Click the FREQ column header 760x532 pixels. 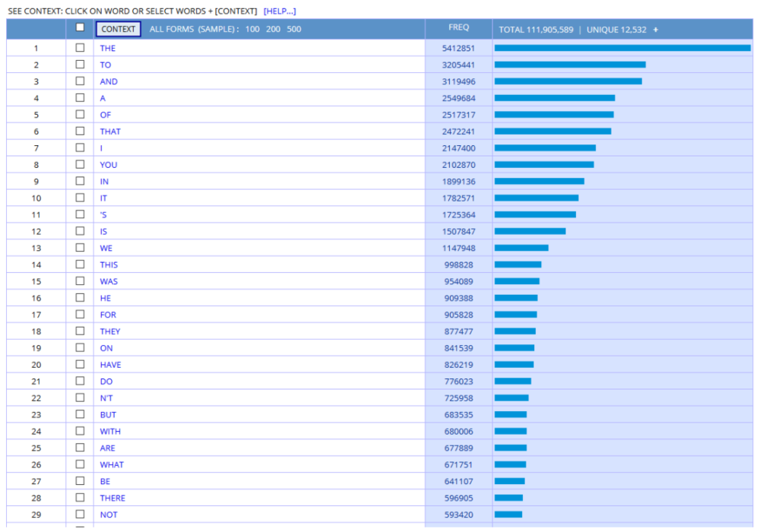coord(458,27)
